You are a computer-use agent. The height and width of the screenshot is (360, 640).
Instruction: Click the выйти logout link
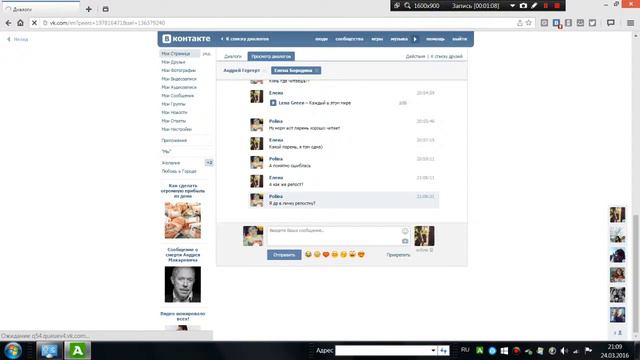point(460,39)
